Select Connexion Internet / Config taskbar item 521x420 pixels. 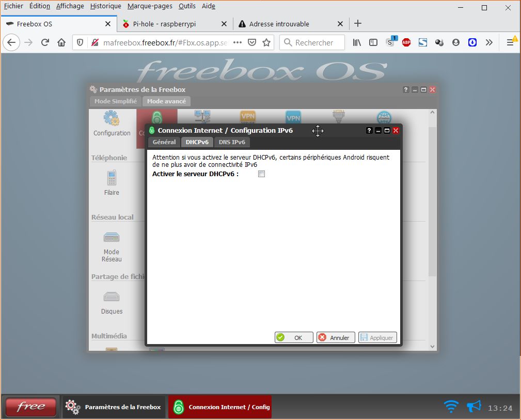coord(220,407)
